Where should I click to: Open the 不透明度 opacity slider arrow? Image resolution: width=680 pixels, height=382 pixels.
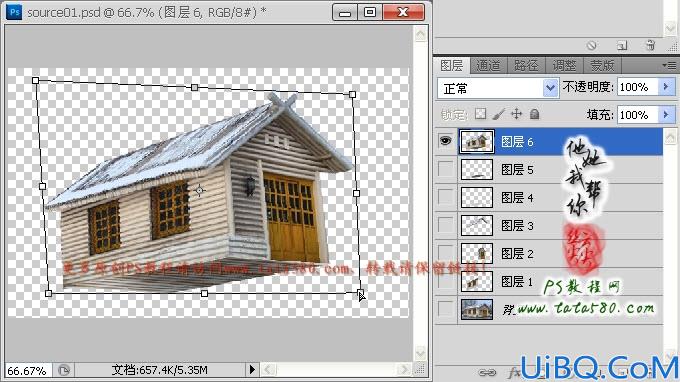click(666, 87)
